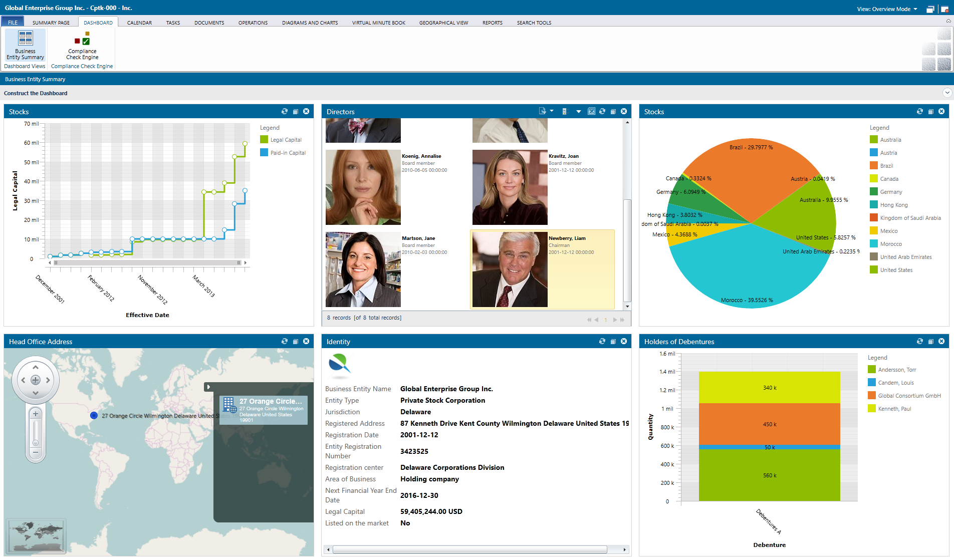Toggle Global Consortium GmbH in debentures legend
This screenshot has width=954, height=560.
pyautogui.click(x=904, y=396)
